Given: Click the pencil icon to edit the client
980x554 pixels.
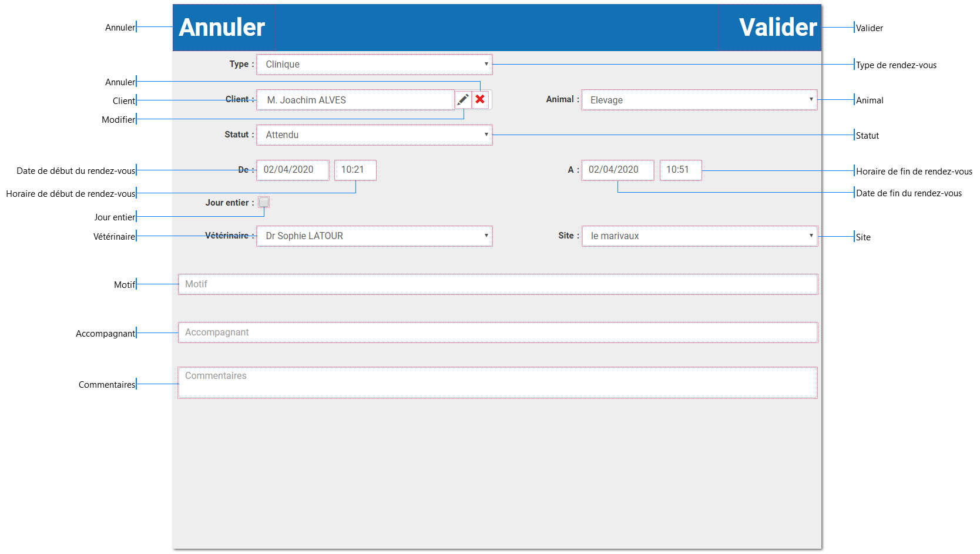Looking at the screenshot, I should pos(463,99).
